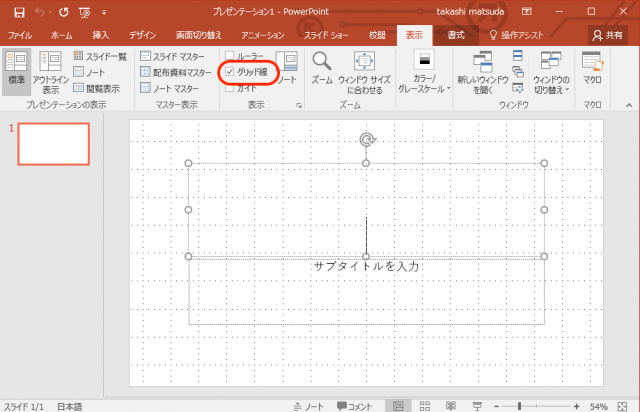Toggle the ガイド (Guides) checkbox

(231, 89)
